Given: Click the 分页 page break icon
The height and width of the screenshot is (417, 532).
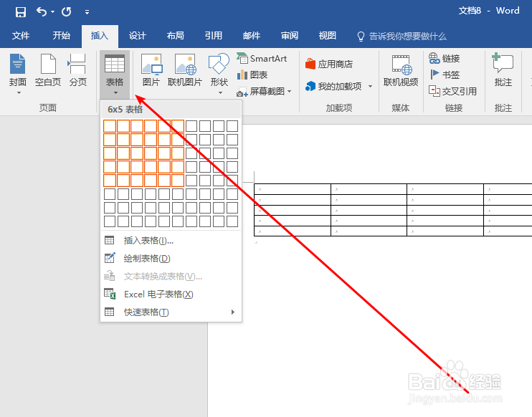Looking at the screenshot, I should point(77,64).
